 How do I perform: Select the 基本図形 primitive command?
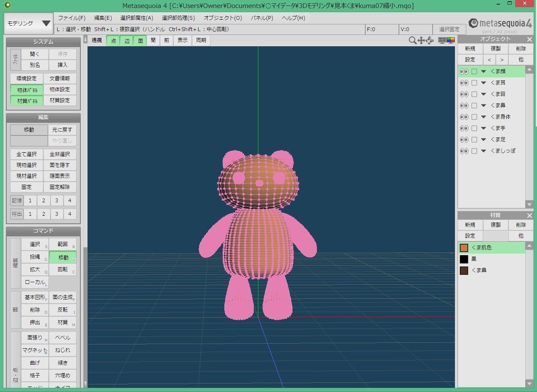coord(35,297)
